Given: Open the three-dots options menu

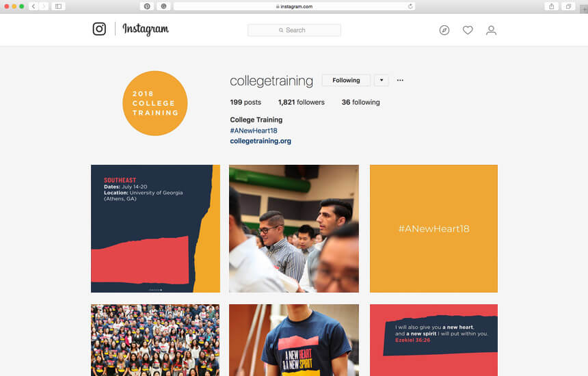Looking at the screenshot, I should click(400, 80).
